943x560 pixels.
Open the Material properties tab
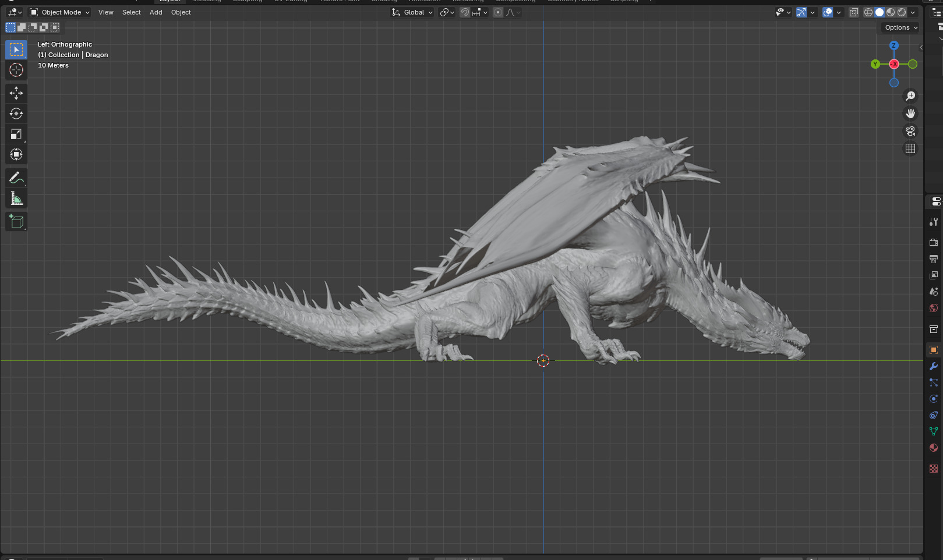tap(934, 448)
